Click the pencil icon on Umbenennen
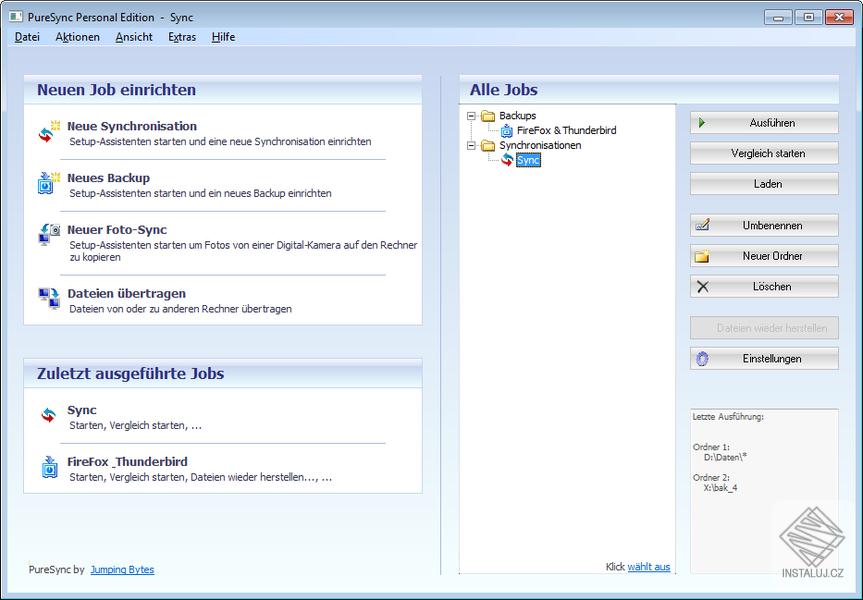Screen dimensions: 863x600 (x=702, y=225)
